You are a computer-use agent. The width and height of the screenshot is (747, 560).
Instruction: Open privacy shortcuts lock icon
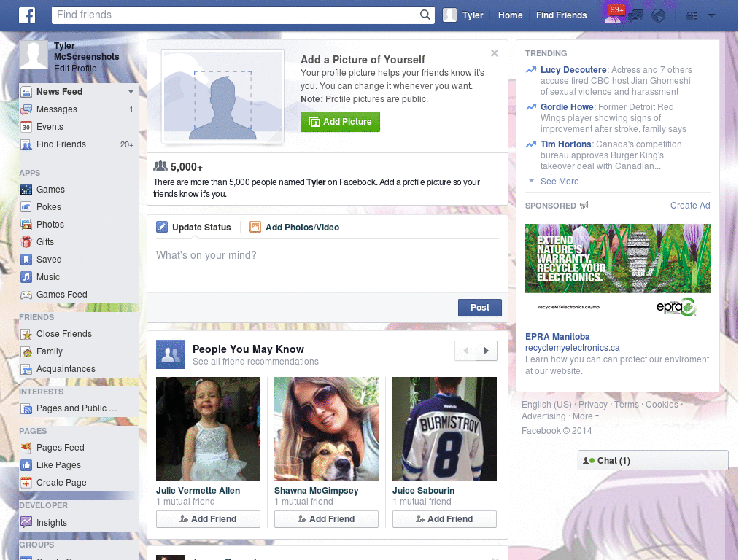click(692, 16)
